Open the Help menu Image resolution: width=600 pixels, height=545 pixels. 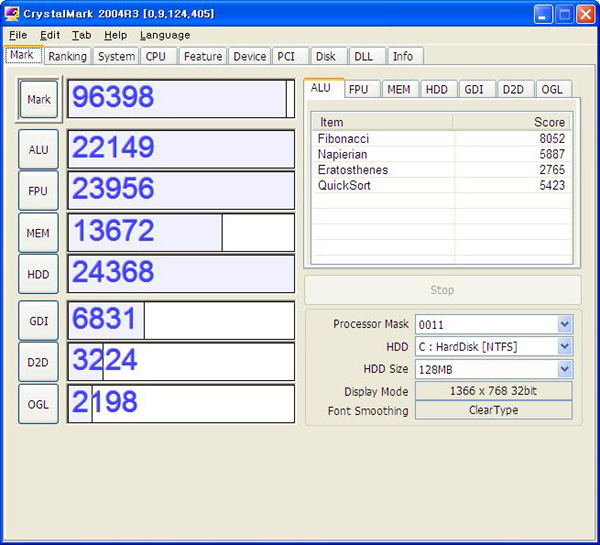point(116,35)
